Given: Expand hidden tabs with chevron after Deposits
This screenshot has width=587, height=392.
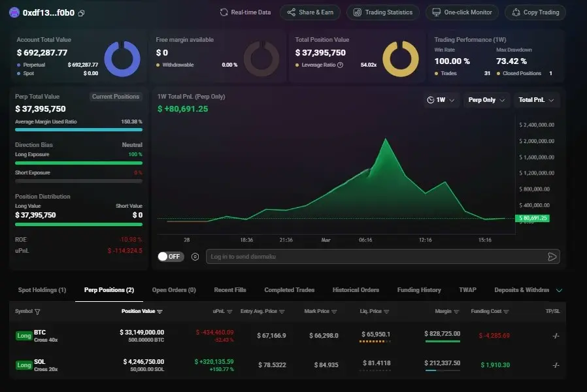Looking at the screenshot, I should 559,290.
